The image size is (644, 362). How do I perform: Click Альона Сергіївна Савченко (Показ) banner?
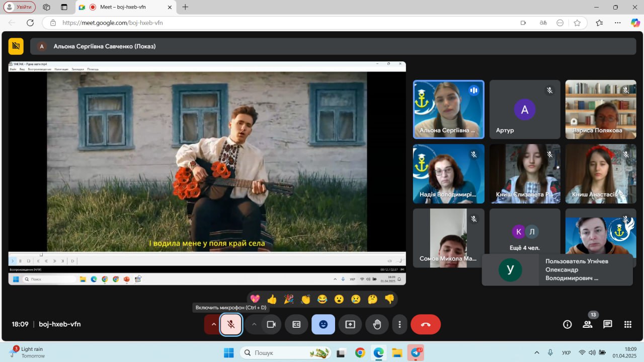[333, 46]
